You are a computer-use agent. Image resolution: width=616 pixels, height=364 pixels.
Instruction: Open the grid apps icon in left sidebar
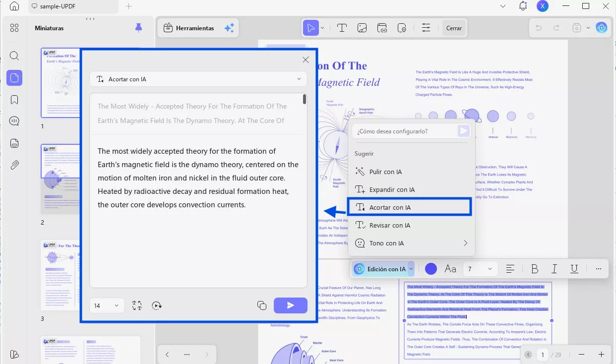pyautogui.click(x=14, y=28)
